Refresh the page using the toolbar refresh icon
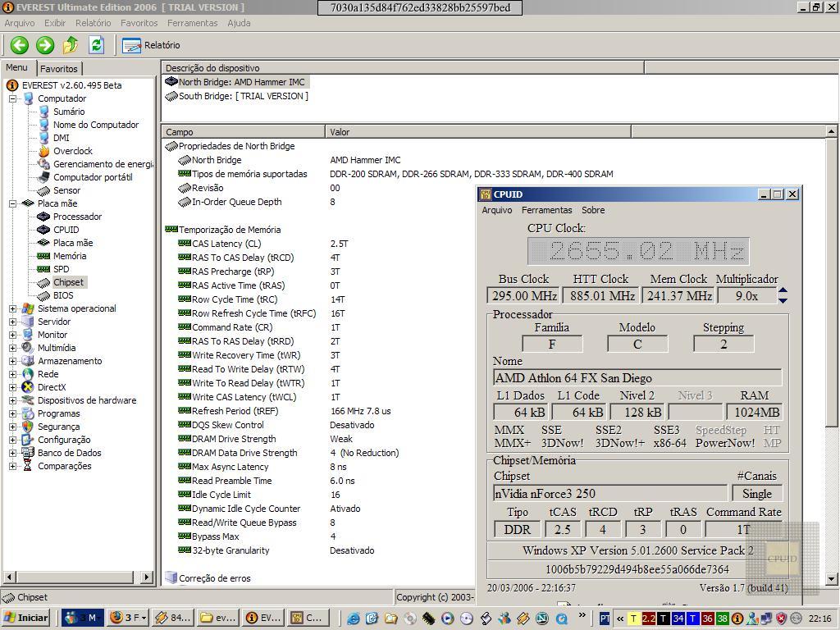The width and height of the screenshot is (840, 630). (x=97, y=45)
